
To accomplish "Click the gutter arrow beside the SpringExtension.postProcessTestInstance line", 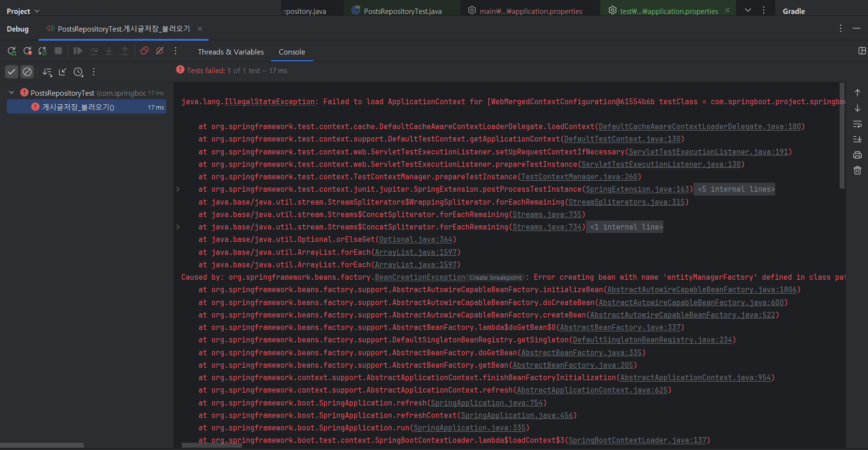I will pos(178,189).
